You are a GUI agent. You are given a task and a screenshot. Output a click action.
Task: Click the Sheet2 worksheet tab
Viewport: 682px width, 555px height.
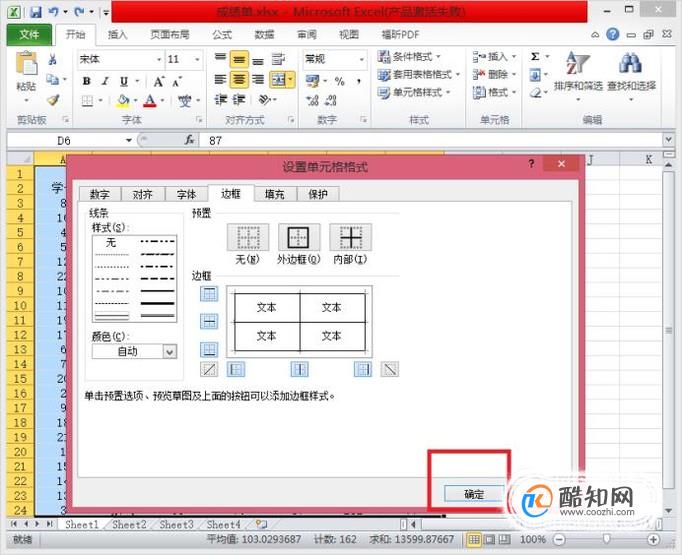click(x=129, y=525)
